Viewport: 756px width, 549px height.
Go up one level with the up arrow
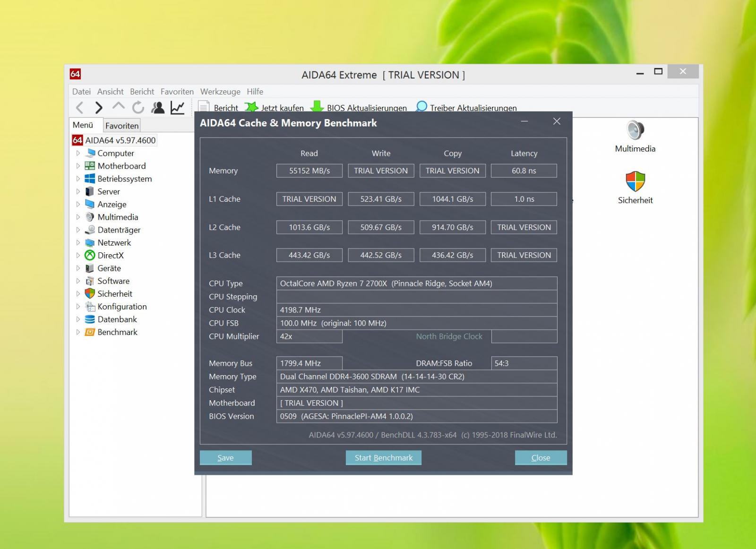(x=119, y=107)
